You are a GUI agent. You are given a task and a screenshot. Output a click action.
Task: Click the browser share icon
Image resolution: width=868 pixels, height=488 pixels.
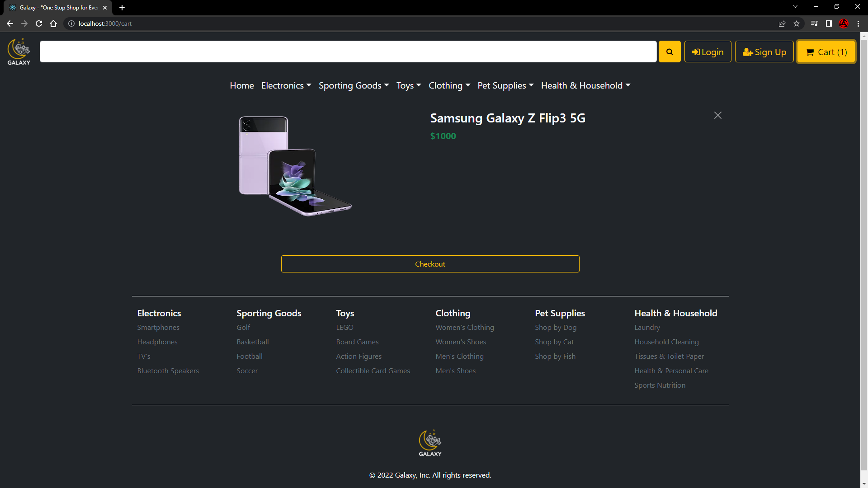782,23
